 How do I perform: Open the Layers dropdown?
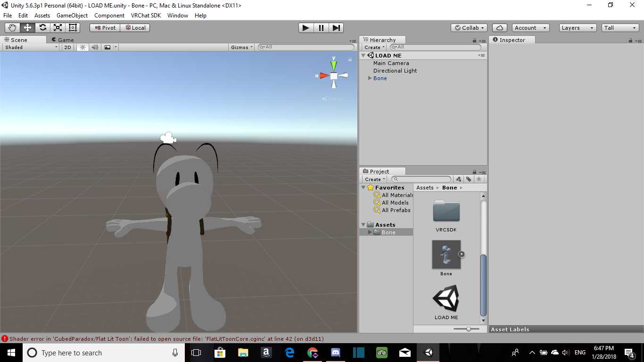coord(578,28)
